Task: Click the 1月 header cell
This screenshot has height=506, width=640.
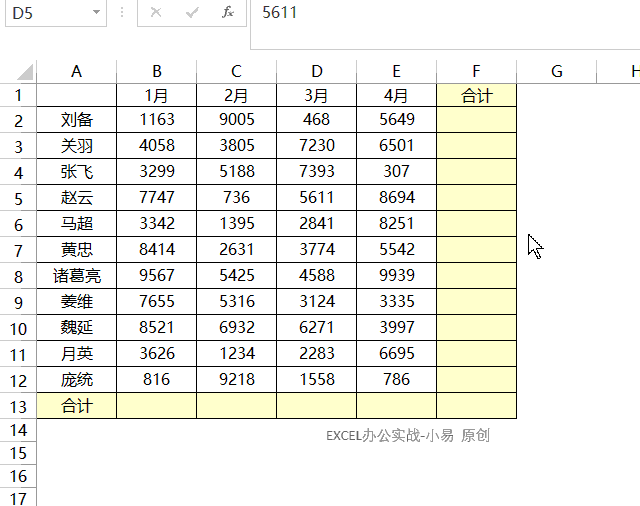Action: [x=156, y=95]
